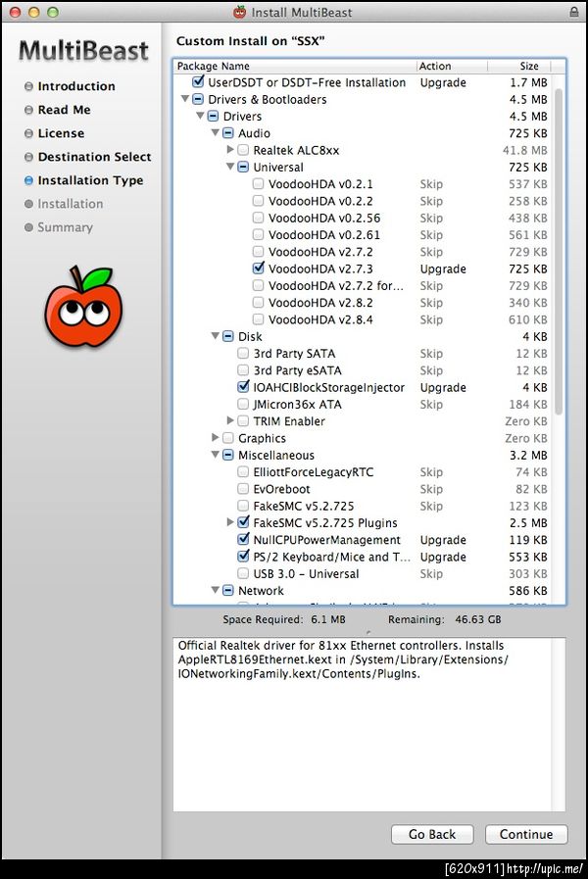
Task: Click the Upgrade action for VoodooHDA v2.7.3
Action: (x=443, y=269)
